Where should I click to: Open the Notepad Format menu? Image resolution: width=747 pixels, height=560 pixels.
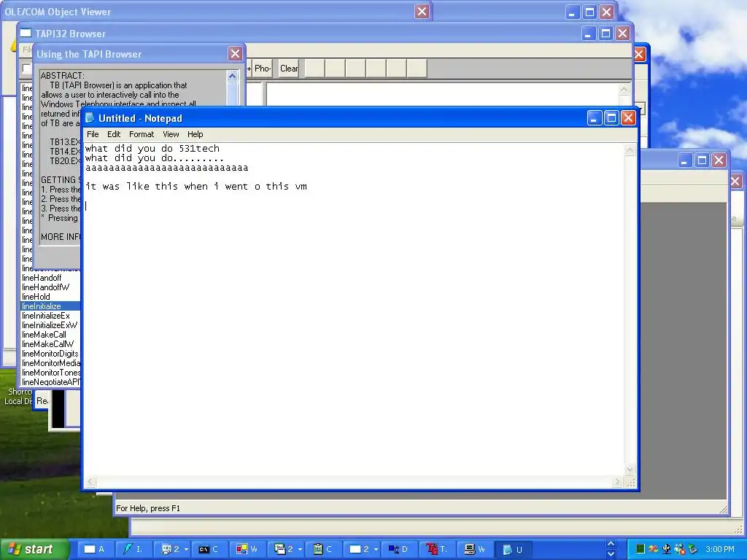coord(142,134)
